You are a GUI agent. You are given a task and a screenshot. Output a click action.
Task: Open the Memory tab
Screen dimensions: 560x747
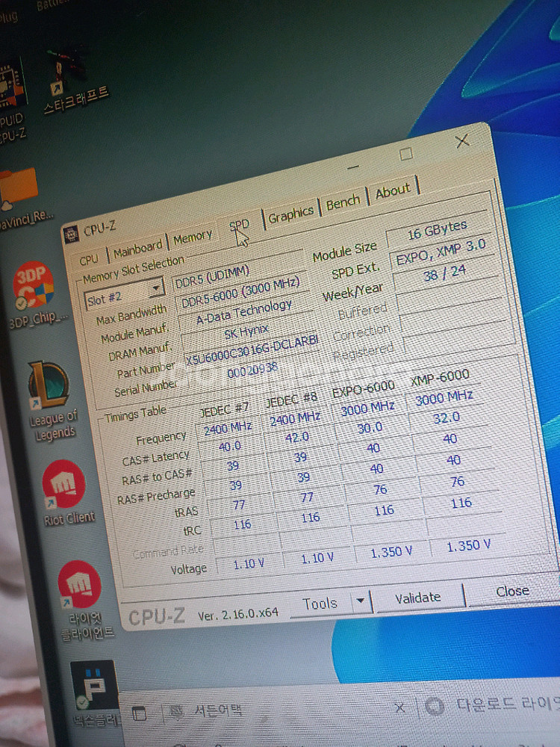point(193,238)
